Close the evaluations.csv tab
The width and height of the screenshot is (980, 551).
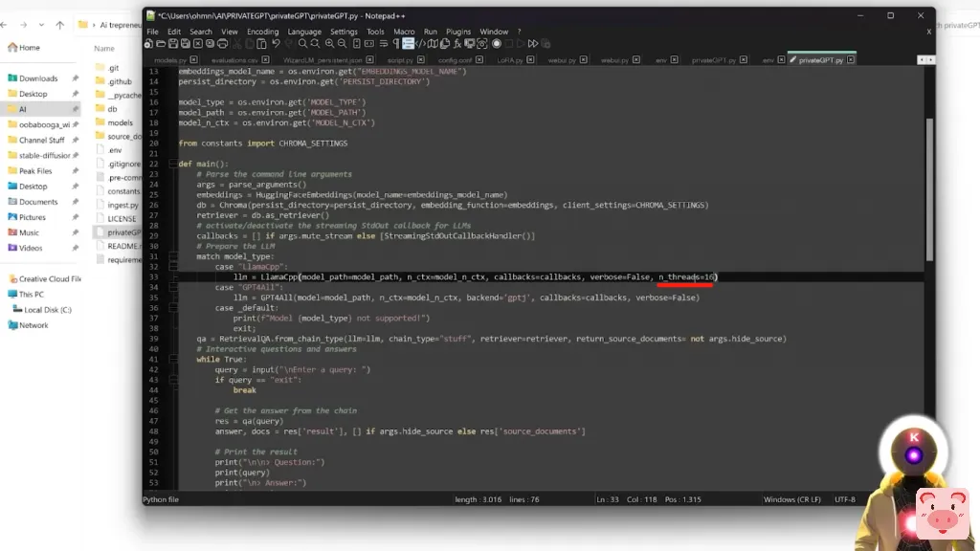(266, 60)
